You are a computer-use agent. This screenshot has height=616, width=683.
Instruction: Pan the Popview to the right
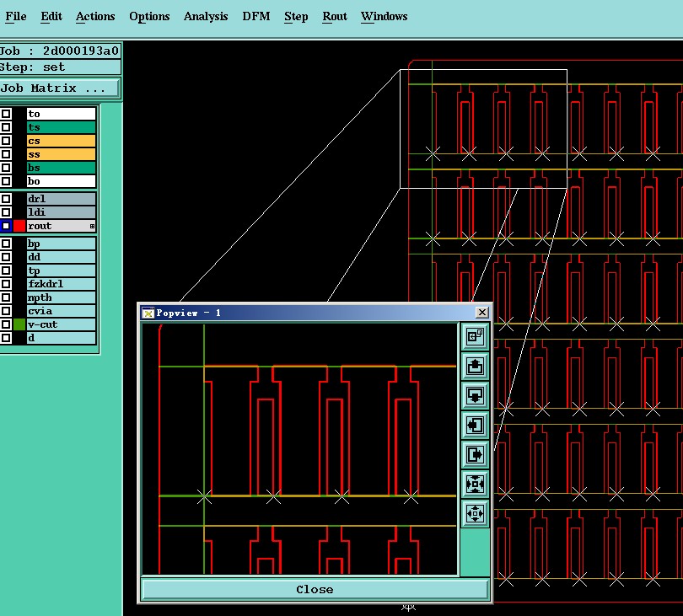pyautogui.click(x=475, y=454)
